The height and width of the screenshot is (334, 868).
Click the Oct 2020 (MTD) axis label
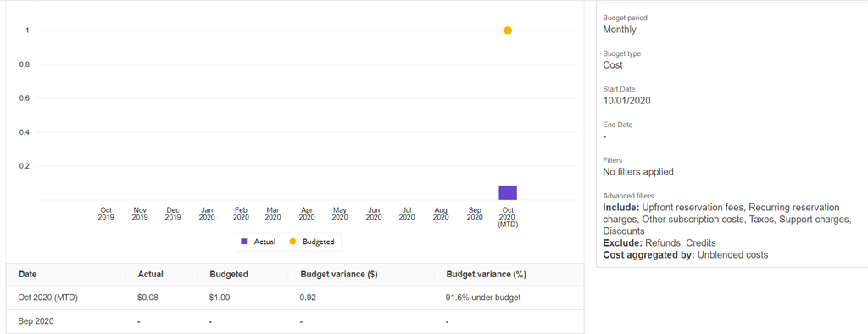pos(508,218)
